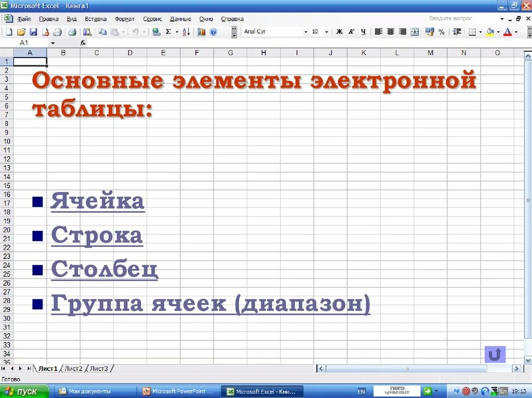Switch to Microsoft PowerPoint in the taskbar
Viewport: 532px width, 398px height.
coord(179,391)
